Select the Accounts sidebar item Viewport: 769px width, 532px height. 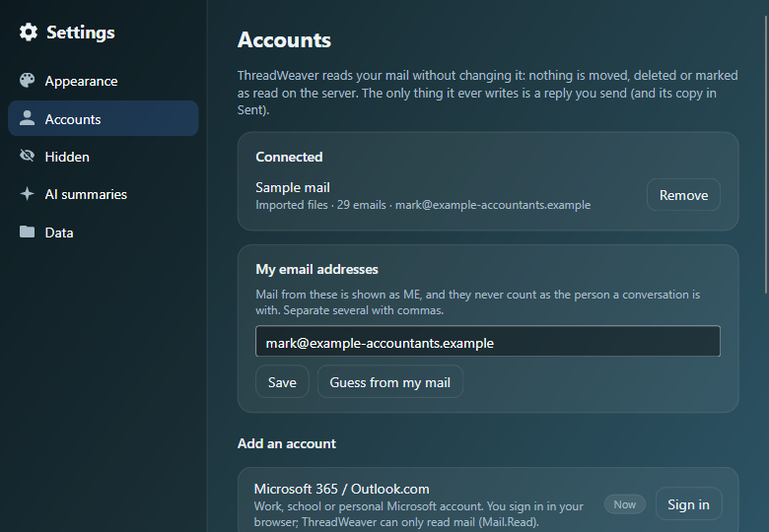[103, 118]
